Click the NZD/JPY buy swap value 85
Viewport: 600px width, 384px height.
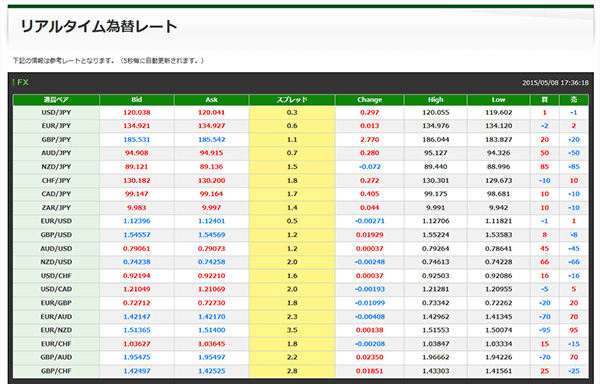[x=545, y=167]
